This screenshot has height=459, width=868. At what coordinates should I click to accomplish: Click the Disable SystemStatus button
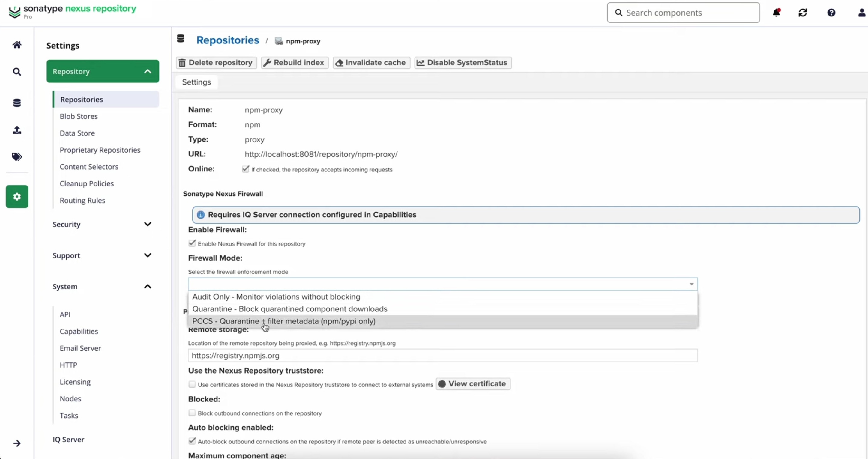point(463,63)
